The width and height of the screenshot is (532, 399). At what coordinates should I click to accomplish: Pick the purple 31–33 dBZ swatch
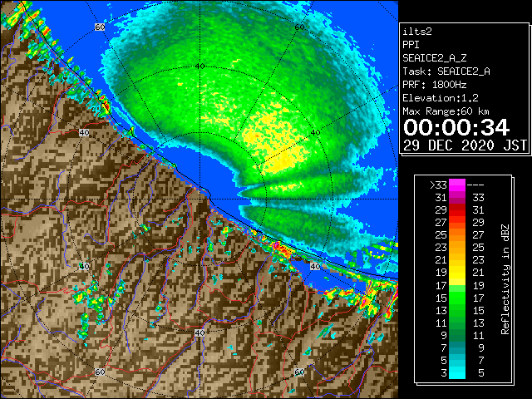(x=457, y=198)
